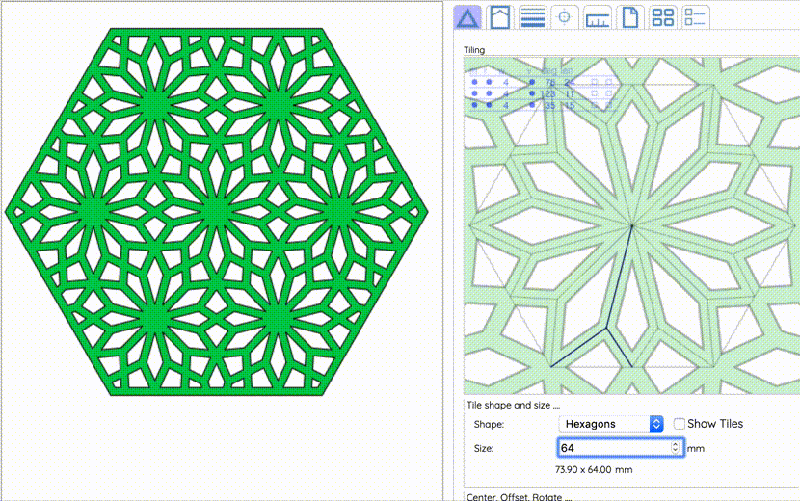This screenshot has height=501, width=800.
Task: Click the green hexagonal pattern design
Action: (x=215, y=212)
